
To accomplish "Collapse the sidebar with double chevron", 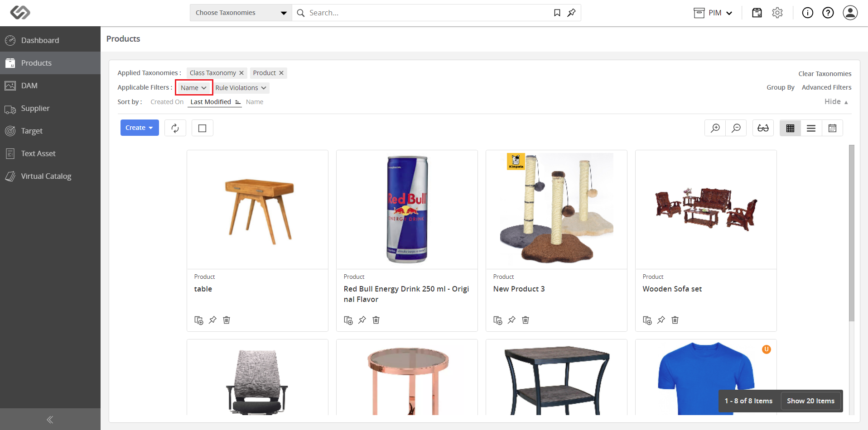I will point(50,420).
